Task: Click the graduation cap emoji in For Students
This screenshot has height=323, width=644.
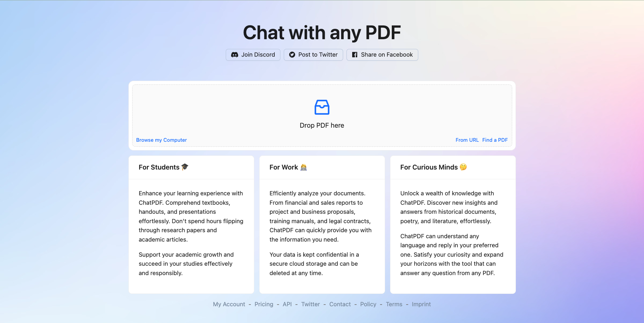Action: 185,167
